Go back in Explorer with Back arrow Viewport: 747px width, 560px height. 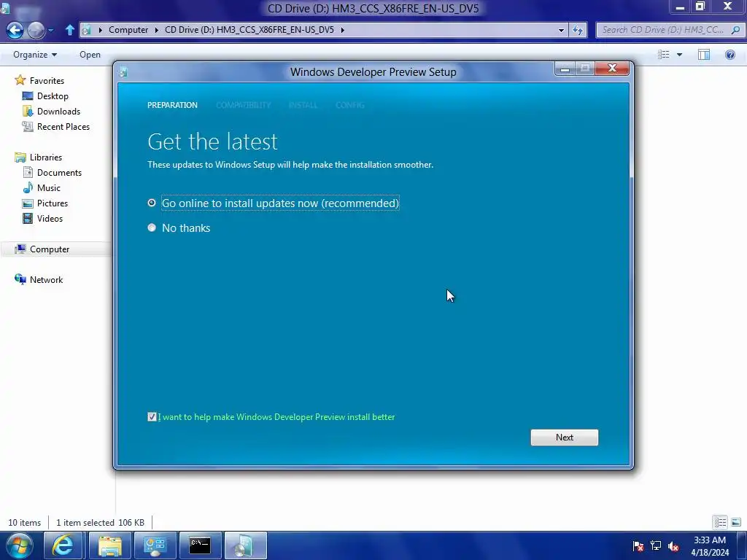[15, 30]
